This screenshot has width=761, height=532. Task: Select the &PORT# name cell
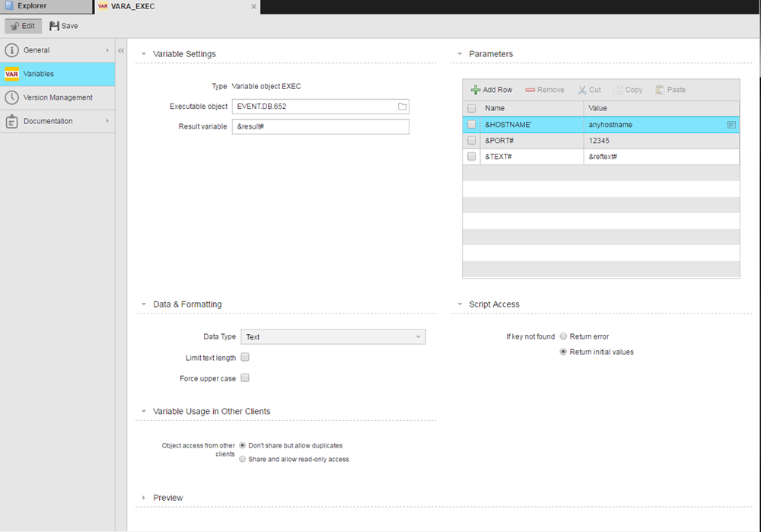[x=532, y=141]
